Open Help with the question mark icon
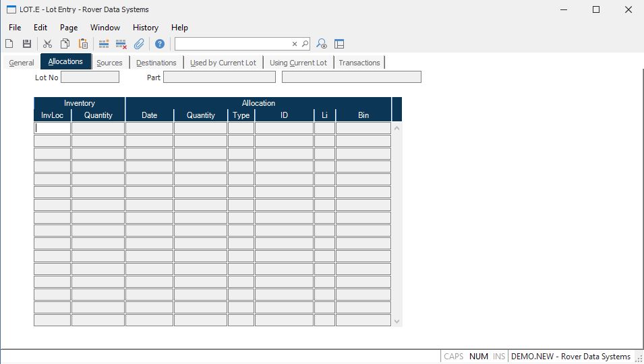Screen dimensions: 644x364 tap(160, 44)
